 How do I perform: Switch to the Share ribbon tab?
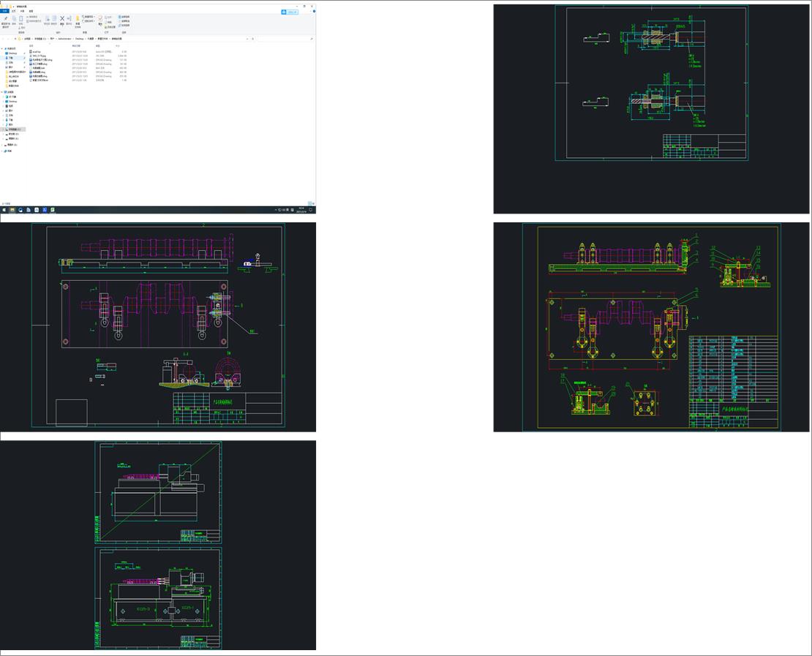tap(22, 11)
